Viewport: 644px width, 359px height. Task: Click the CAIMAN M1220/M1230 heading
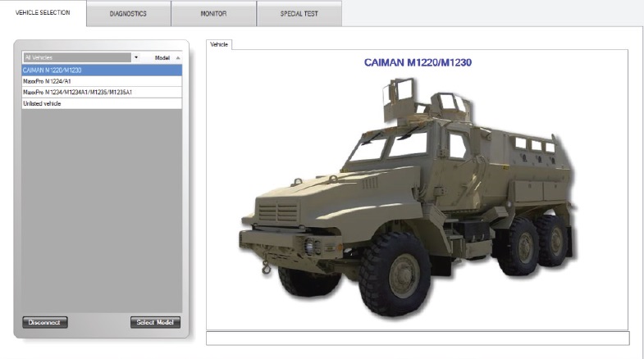418,62
